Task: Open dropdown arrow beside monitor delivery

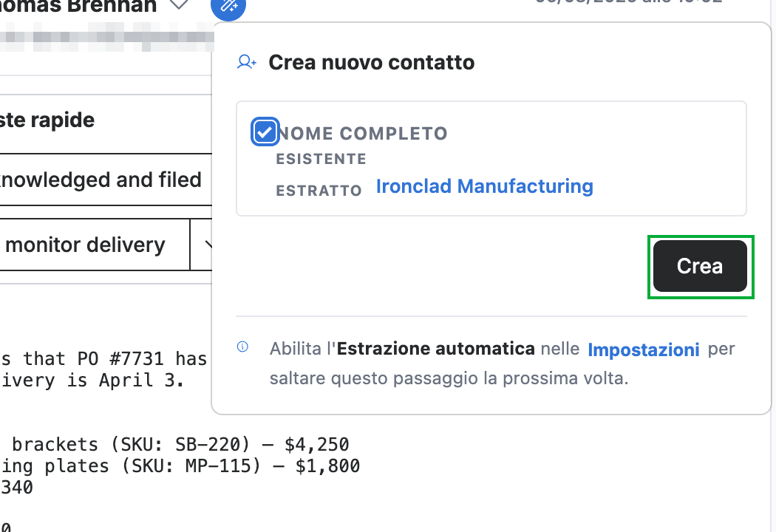Action: 207,245
